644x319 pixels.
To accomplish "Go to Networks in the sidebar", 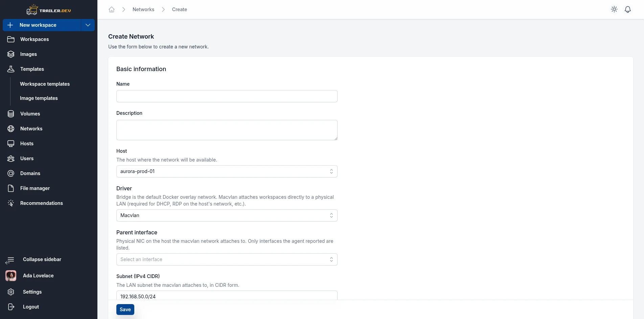I will [x=31, y=129].
